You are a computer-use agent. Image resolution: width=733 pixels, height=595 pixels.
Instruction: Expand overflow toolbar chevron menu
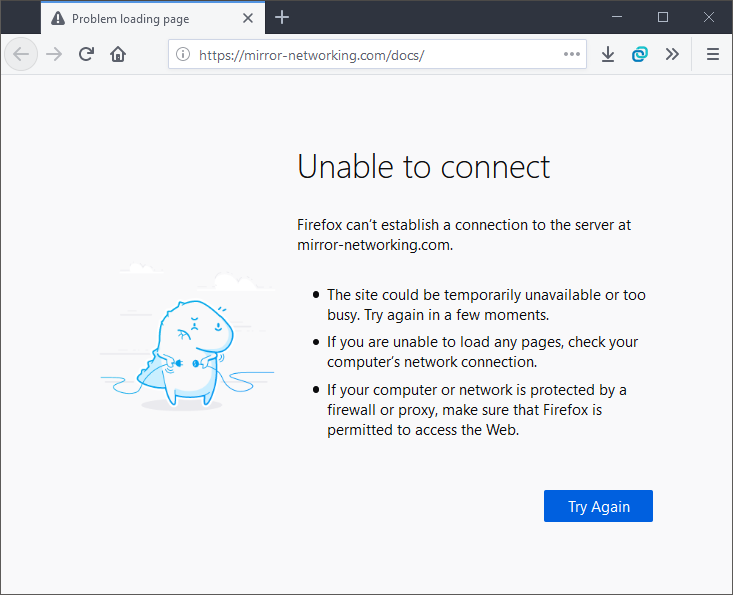tap(672, 54)
